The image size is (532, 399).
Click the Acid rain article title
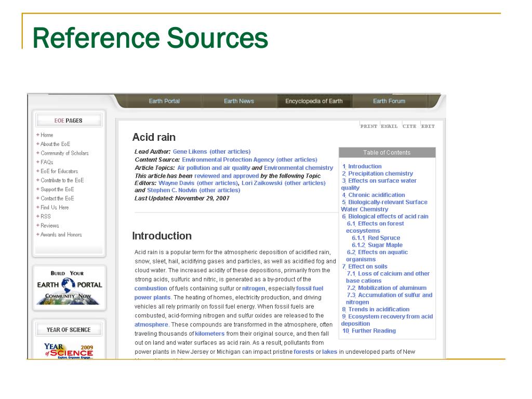pyautogui.click(x=154, y=137)
